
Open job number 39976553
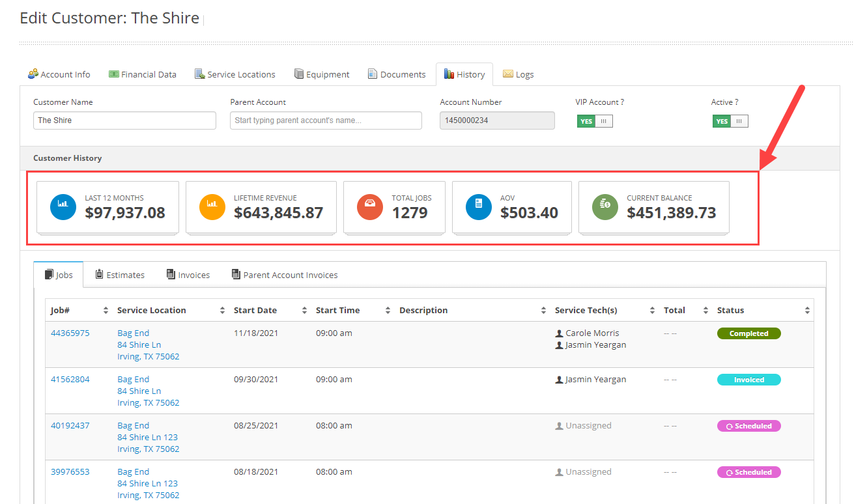tap(70, 472)
